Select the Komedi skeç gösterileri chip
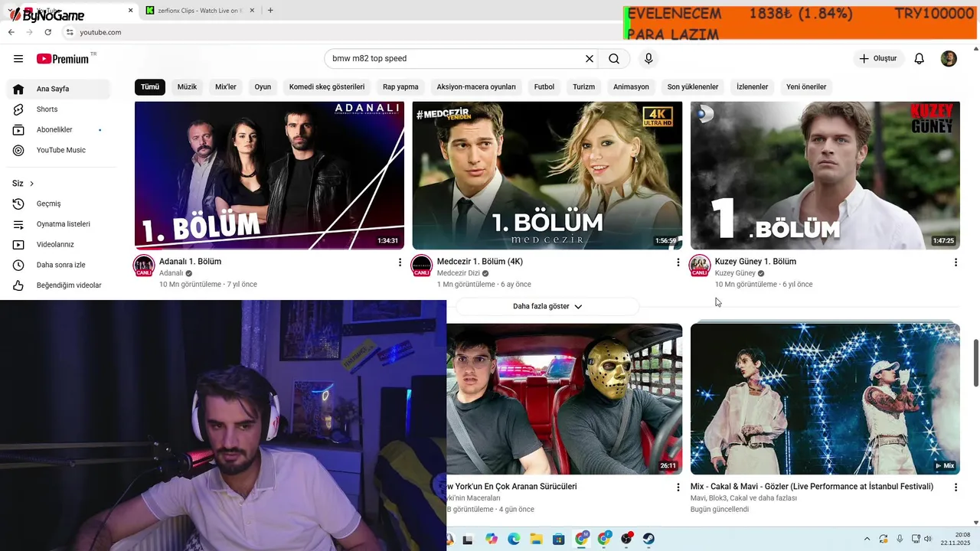 [327, 87]
